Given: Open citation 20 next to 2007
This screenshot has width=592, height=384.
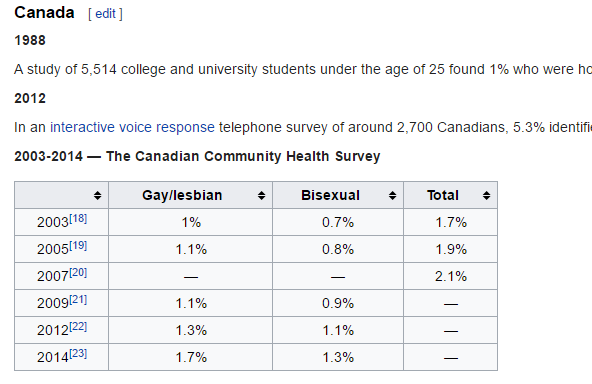Looking at the screenshot, I should tap(78, 273).
